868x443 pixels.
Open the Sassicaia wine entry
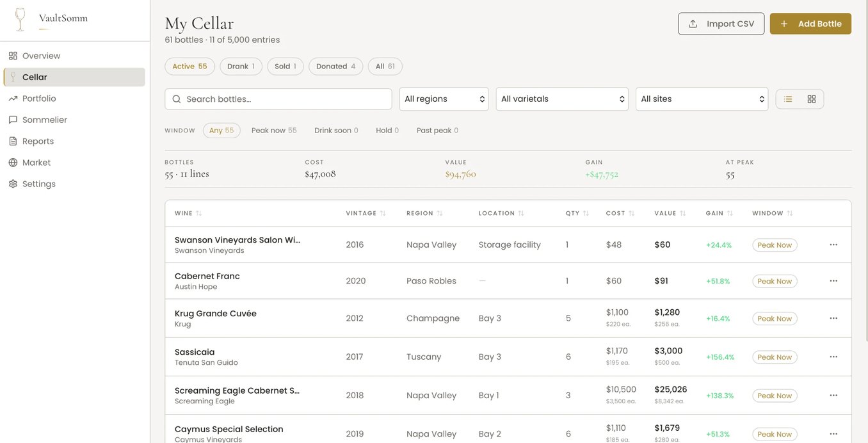coord(195,352)
